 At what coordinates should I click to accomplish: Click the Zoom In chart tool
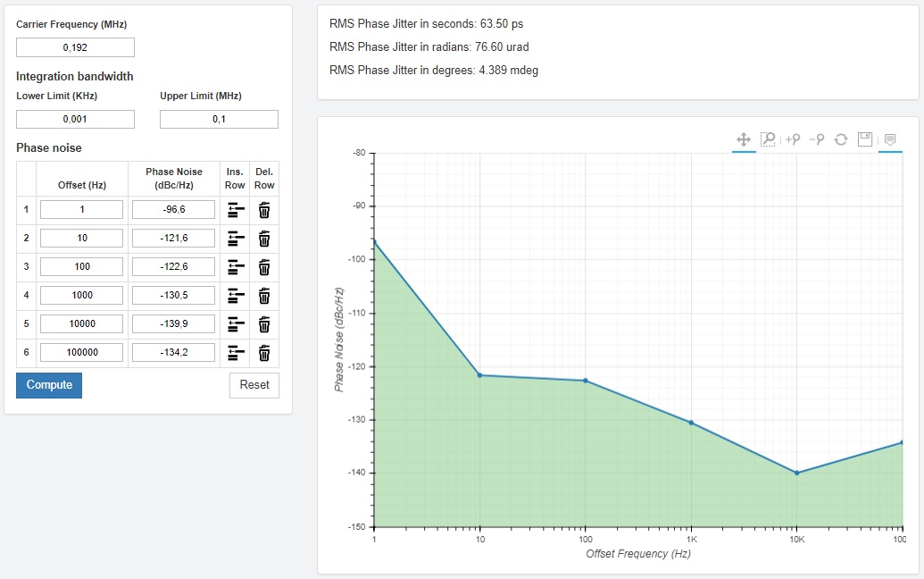coord(793,139)
